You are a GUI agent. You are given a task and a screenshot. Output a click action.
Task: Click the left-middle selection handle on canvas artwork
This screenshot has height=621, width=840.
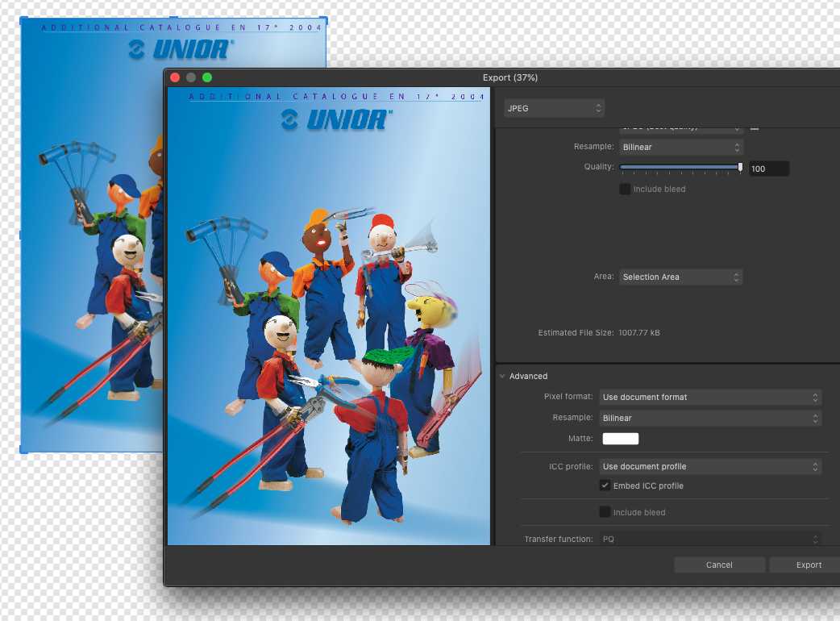point(22,235)
